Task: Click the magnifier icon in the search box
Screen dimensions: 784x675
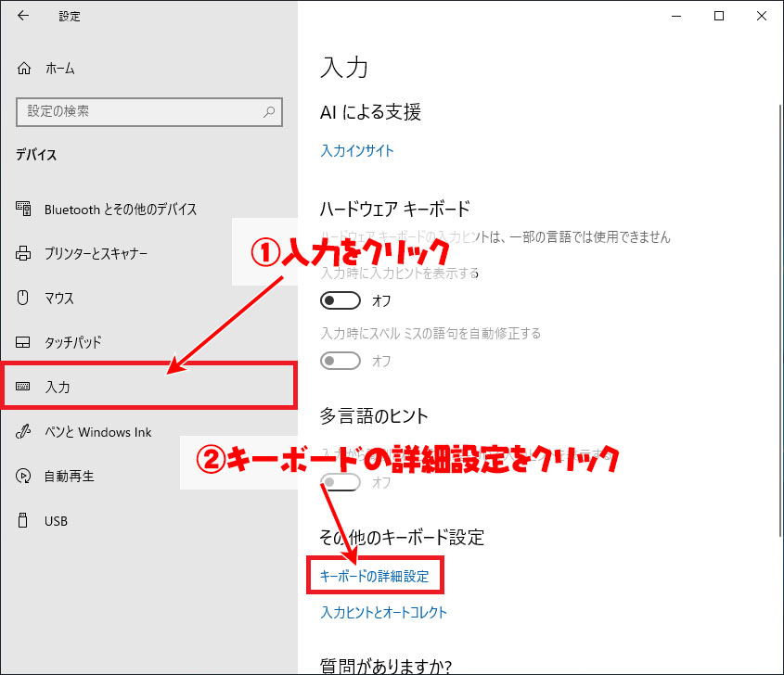Action: click(269, 111)
